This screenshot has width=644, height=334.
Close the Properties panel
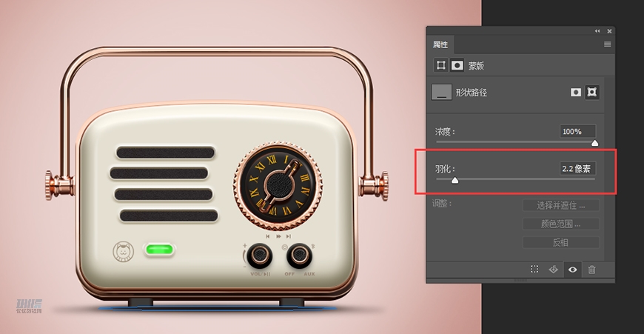[x=609, y=31]
